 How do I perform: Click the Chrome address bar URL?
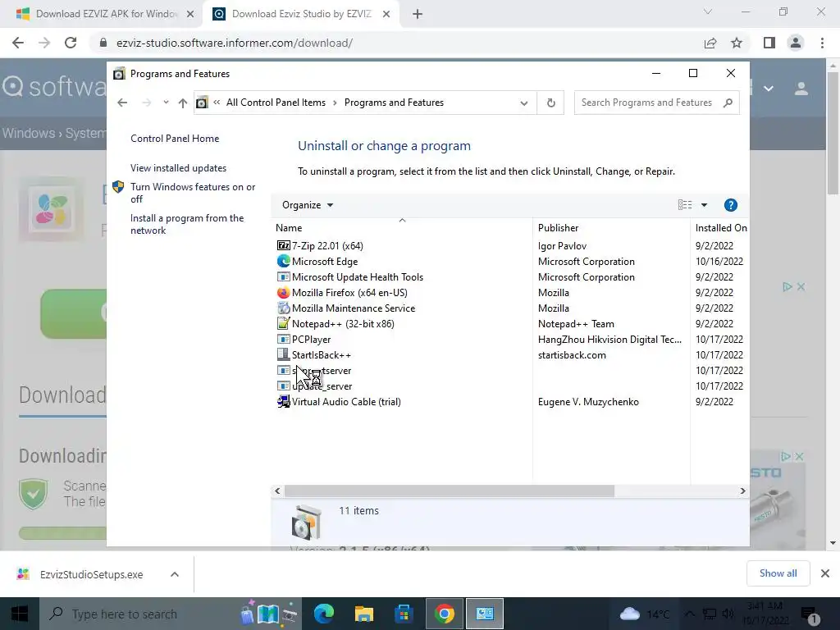coord(234,43)
